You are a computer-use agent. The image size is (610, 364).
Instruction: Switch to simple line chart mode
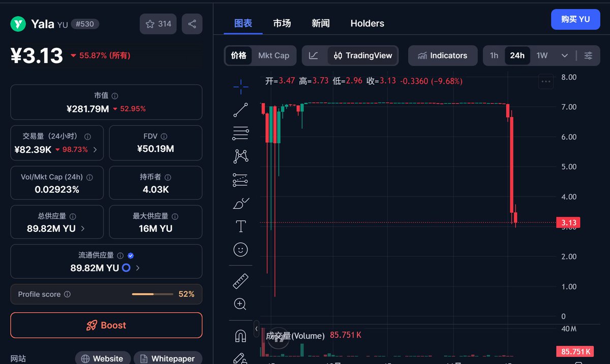click(314, 55)
